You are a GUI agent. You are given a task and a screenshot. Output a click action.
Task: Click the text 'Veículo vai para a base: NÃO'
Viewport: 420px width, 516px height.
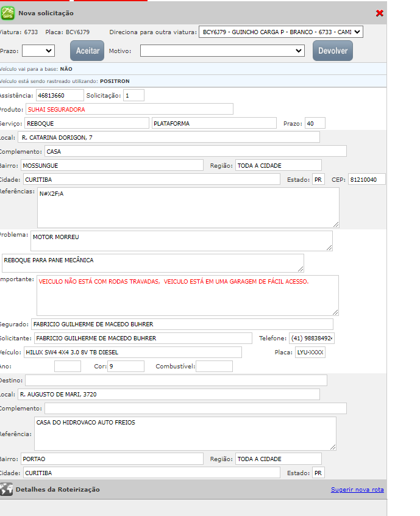tap(36, 69)
